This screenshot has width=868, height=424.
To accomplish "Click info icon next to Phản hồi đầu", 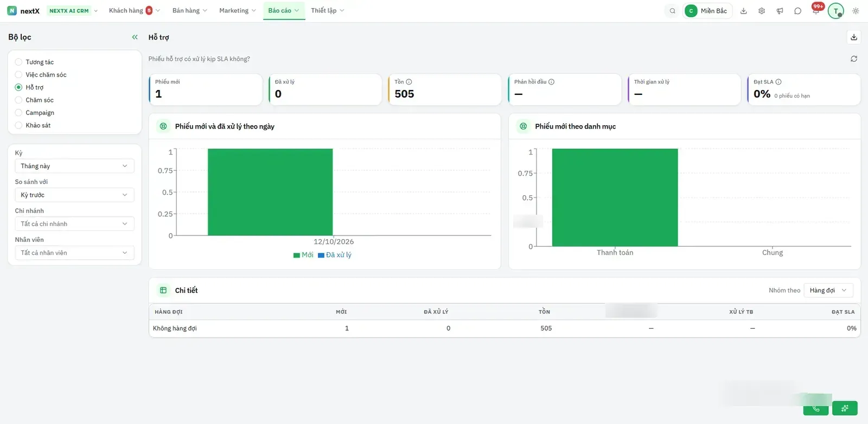I will pyautogui.click(x=551, y=82).
